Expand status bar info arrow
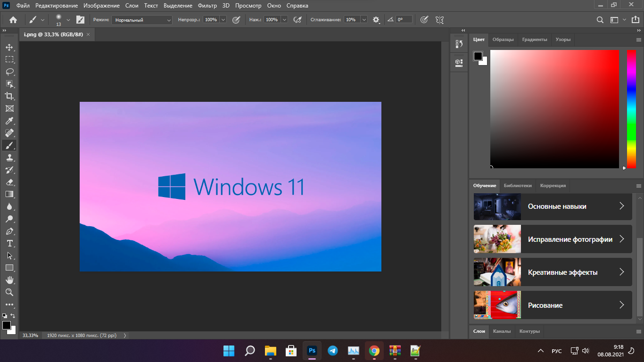The width and height of the screenshot is (644, 362). pyautogui.click(x=124, y=336)
